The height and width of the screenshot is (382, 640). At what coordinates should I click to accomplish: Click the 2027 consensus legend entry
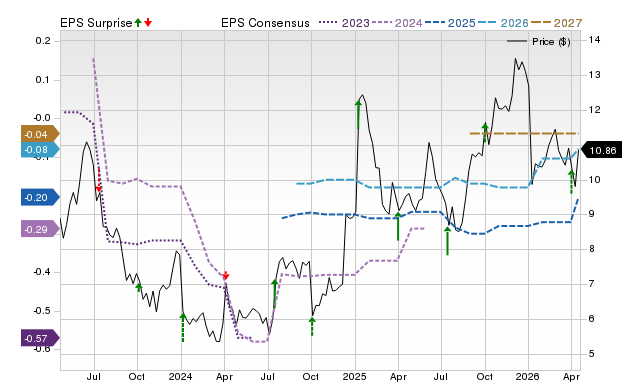click(x=556, y=23)
